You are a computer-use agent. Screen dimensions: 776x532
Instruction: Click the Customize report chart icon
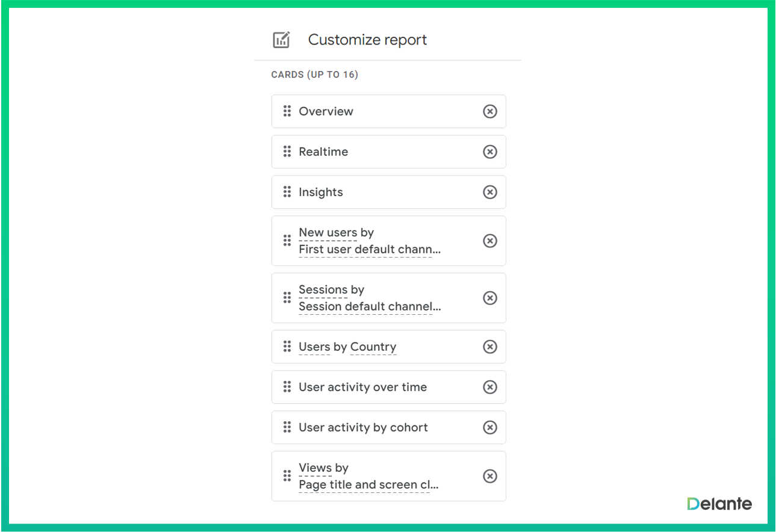pyautogui.click(x=281, y=40)
